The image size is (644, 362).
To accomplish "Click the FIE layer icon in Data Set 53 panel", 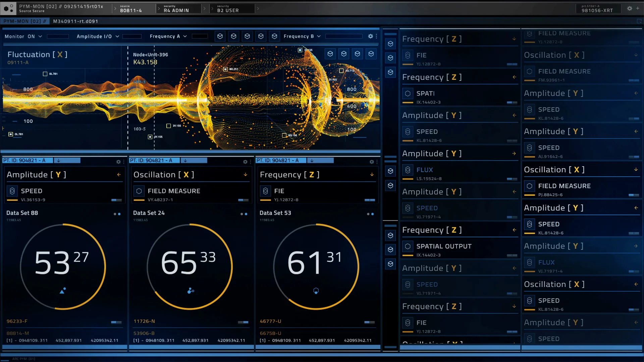I will click(x=265, y=191).
